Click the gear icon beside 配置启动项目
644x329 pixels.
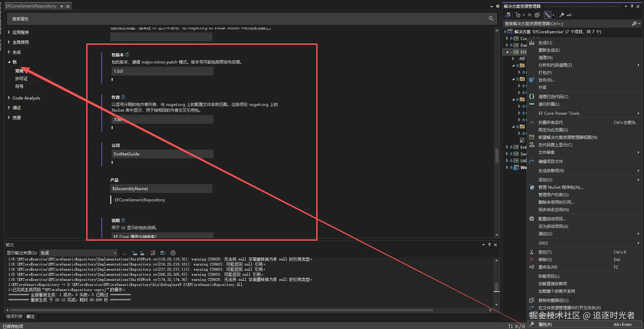532,219
